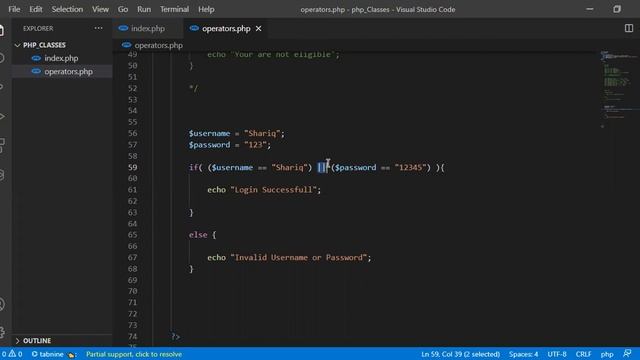Click the CRLF line ending indicator
The image size is (640, 360).
pos(583,354)
